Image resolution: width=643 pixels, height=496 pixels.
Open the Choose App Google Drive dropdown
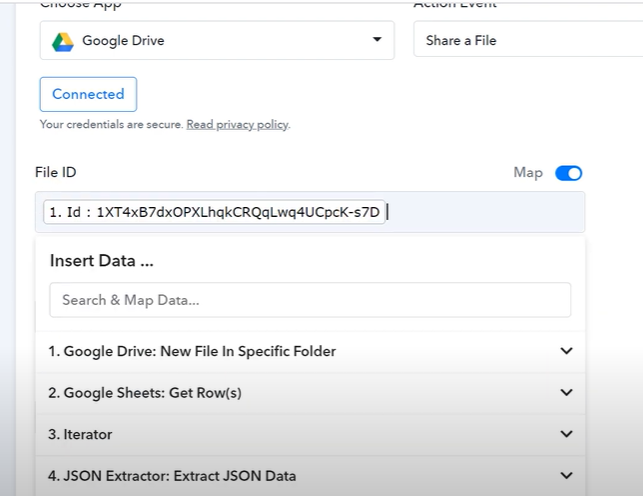coord(217,40)
